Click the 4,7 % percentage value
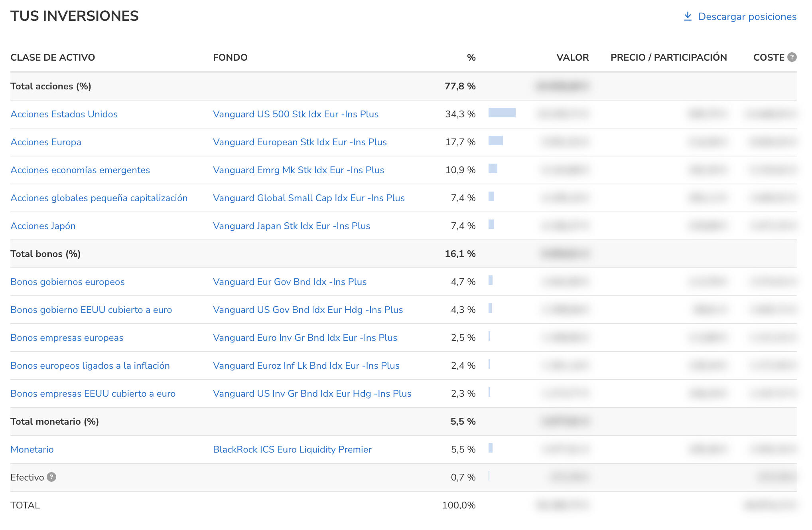This screenshot has width=812, height=530. 463,282
